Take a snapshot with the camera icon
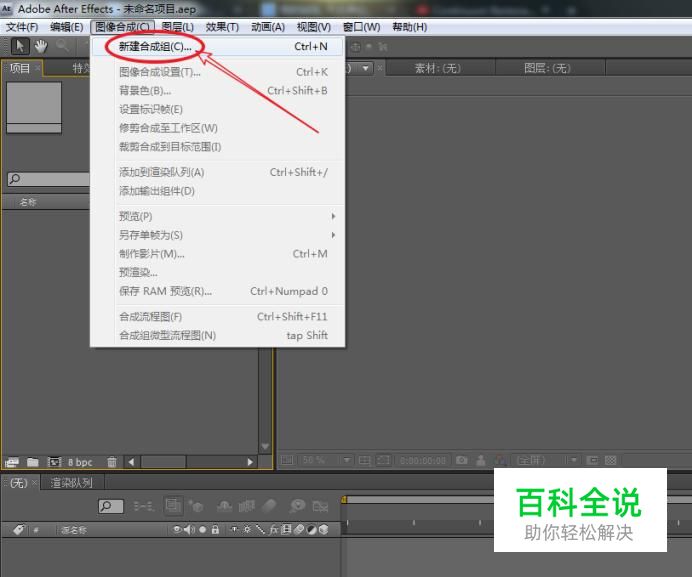 tap(462, 460)
